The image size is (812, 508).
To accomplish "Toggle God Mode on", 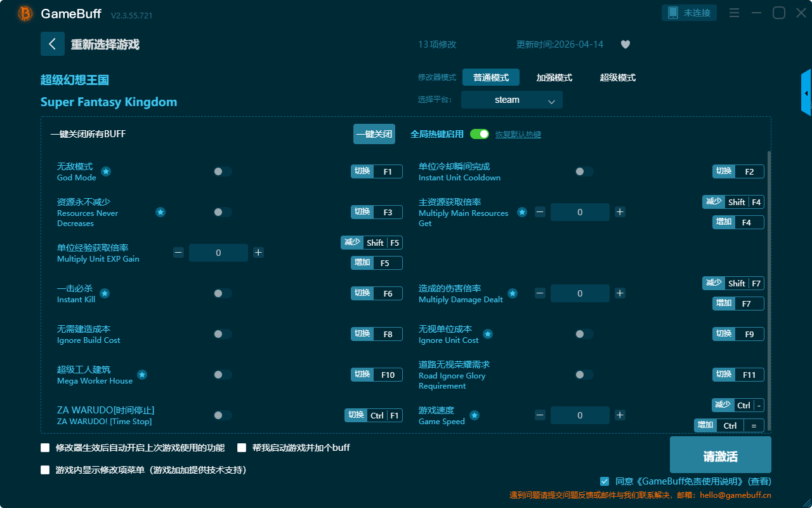I will (x=223, y=171).
